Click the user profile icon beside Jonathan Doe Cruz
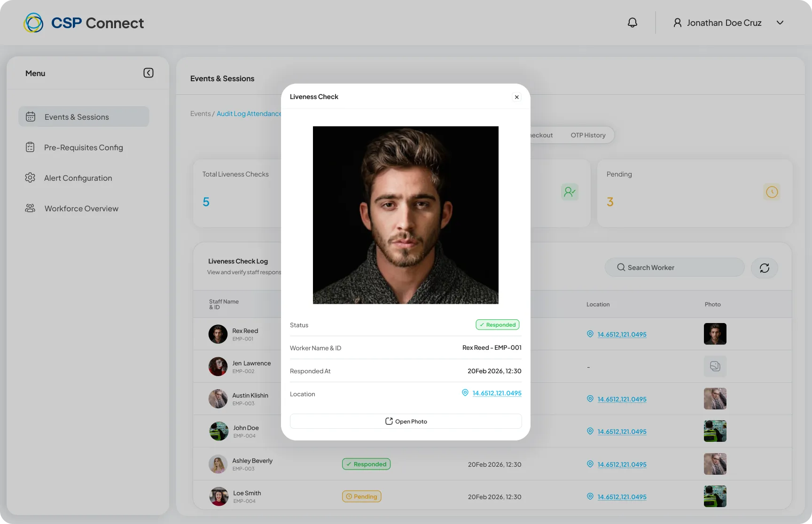812x524 pixels. tap(677, 23)
